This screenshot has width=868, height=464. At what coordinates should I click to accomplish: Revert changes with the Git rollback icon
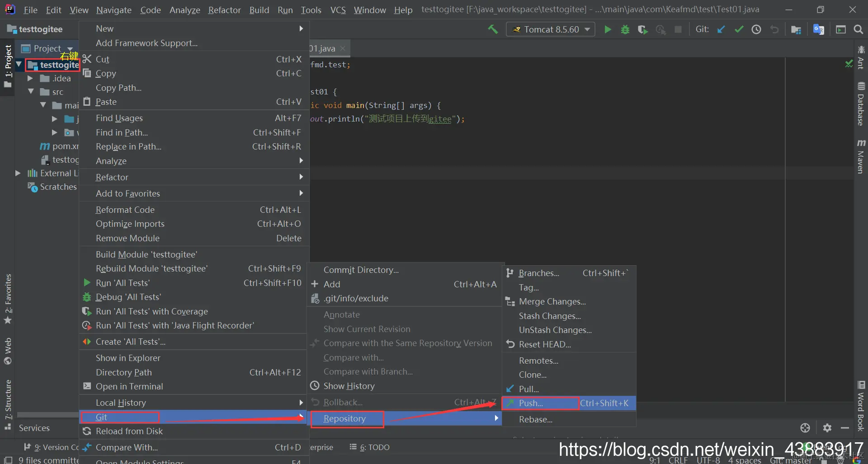(774, 29)
